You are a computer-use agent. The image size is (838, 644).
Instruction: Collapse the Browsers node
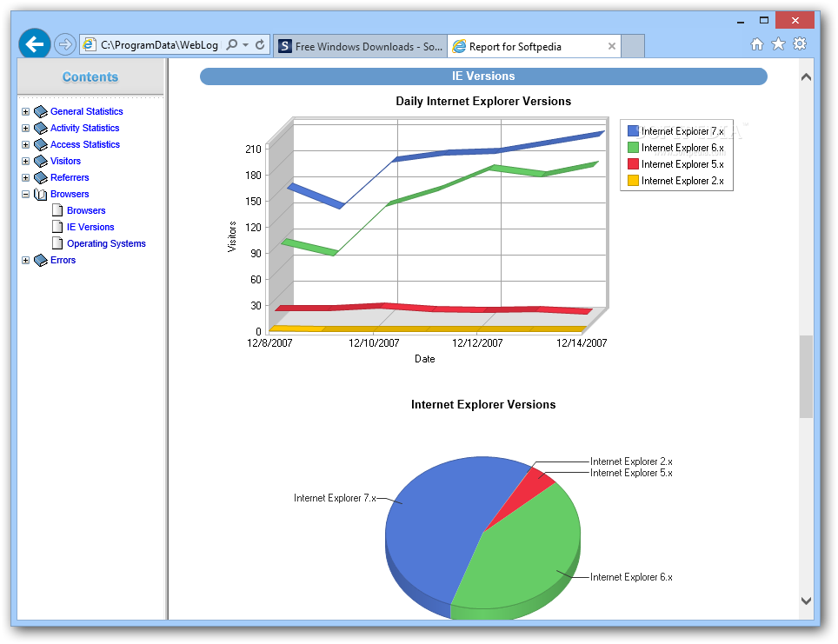tap(26, 195)
